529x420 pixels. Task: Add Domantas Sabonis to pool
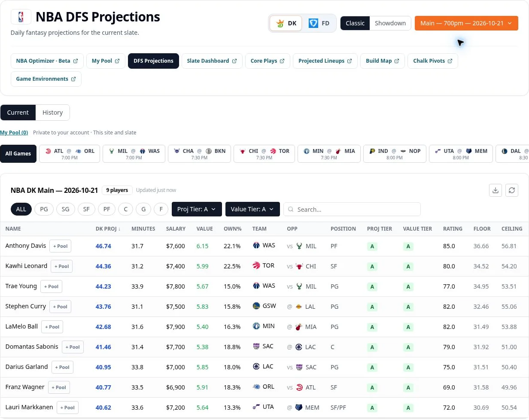[x=73, y=347]
